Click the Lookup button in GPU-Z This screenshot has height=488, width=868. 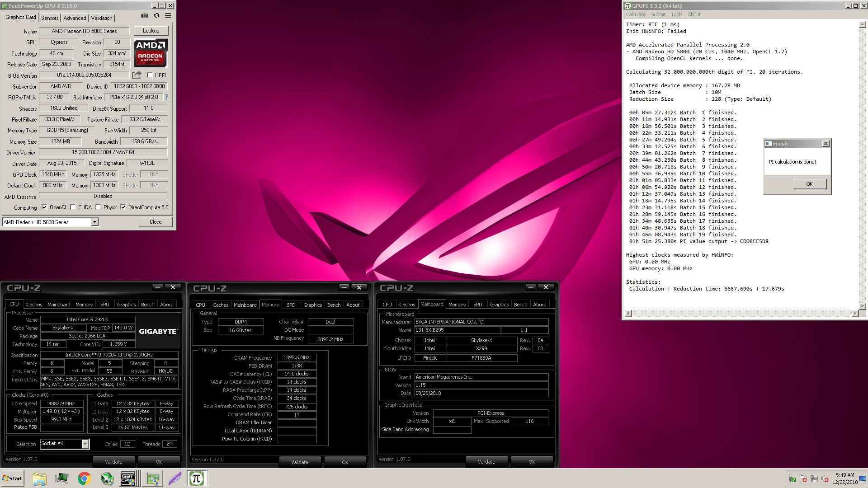point(151,31)
